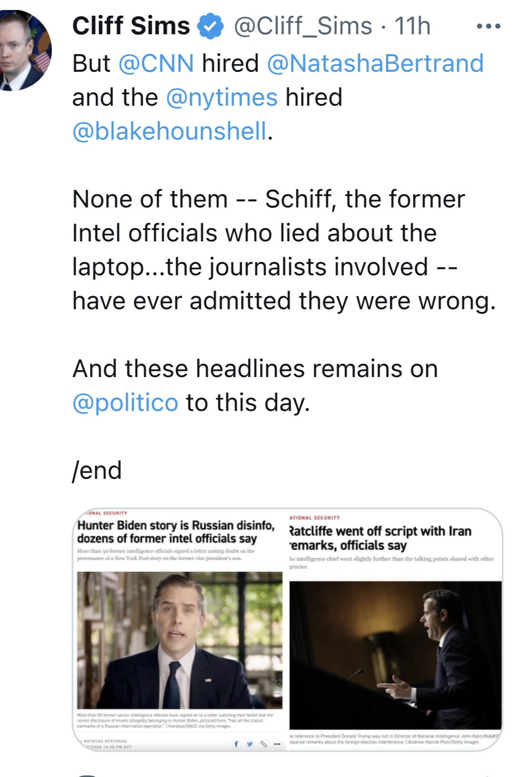The width and height of the screenshot is (532, 777).
Task: Open the @nytimes mention
Action: click(x=222, y=98)
